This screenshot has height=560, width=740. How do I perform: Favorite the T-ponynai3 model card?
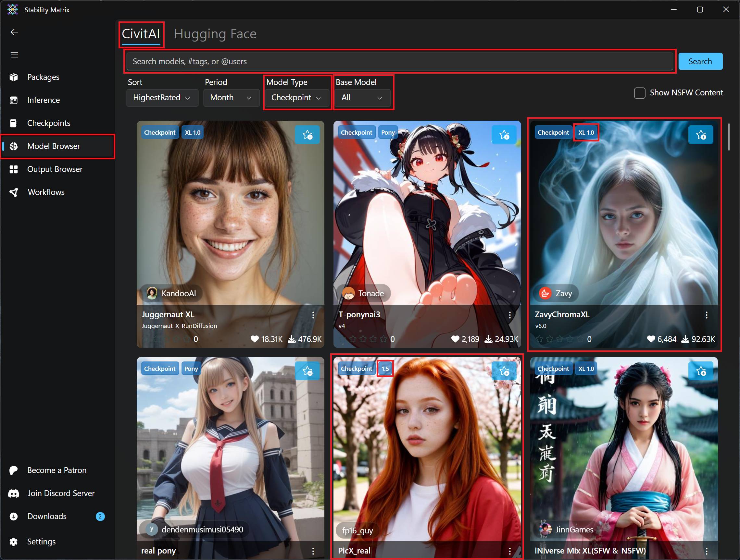504,135
